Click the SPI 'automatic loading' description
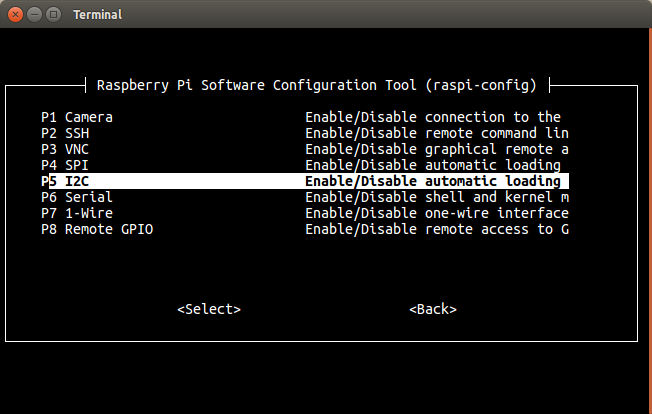Screen dimensions: 652x414 433,165
